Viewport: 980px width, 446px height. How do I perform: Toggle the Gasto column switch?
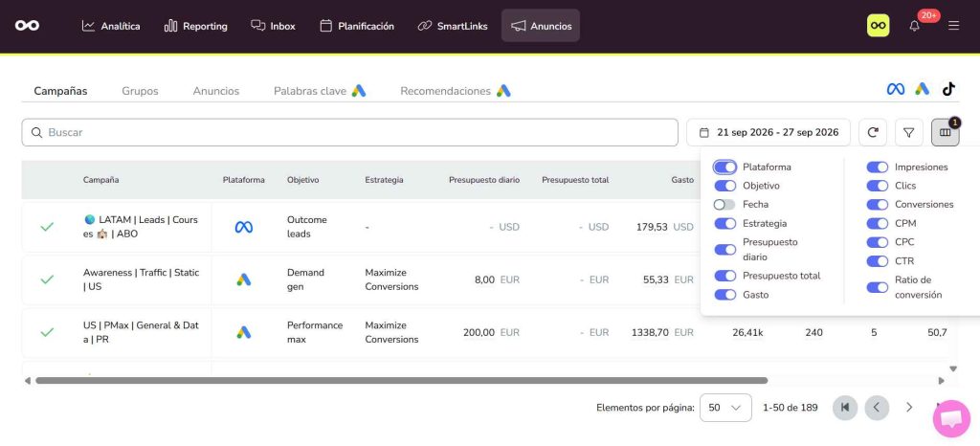[725, 294]
